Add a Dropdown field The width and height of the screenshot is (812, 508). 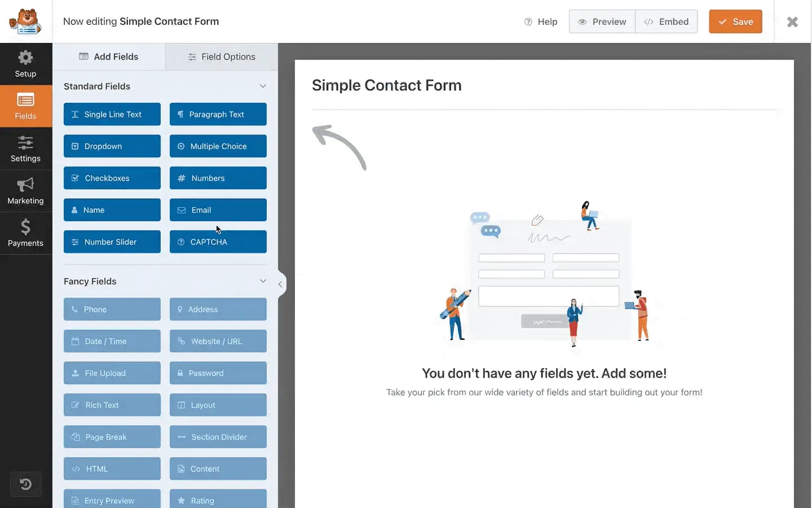click(x=112, y=146)
